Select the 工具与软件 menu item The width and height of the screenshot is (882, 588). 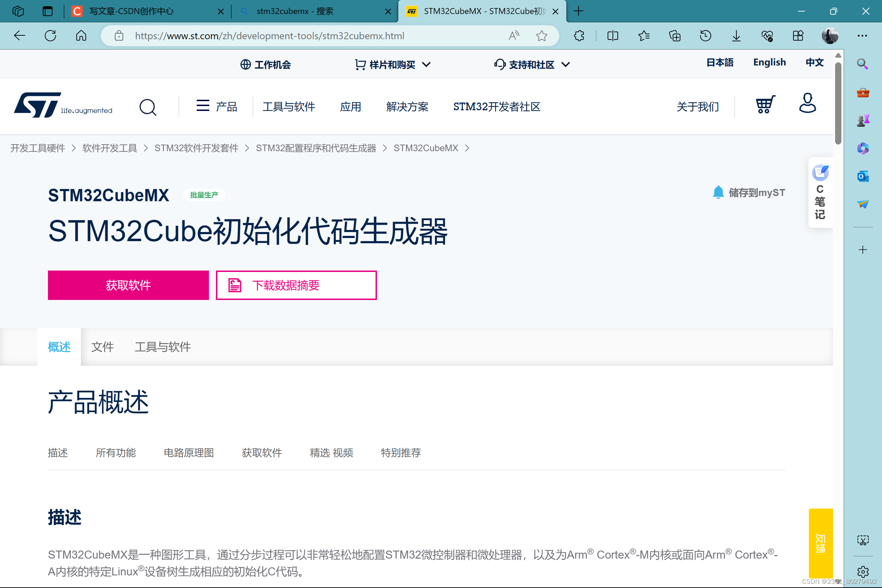click(x=289, y=106)
